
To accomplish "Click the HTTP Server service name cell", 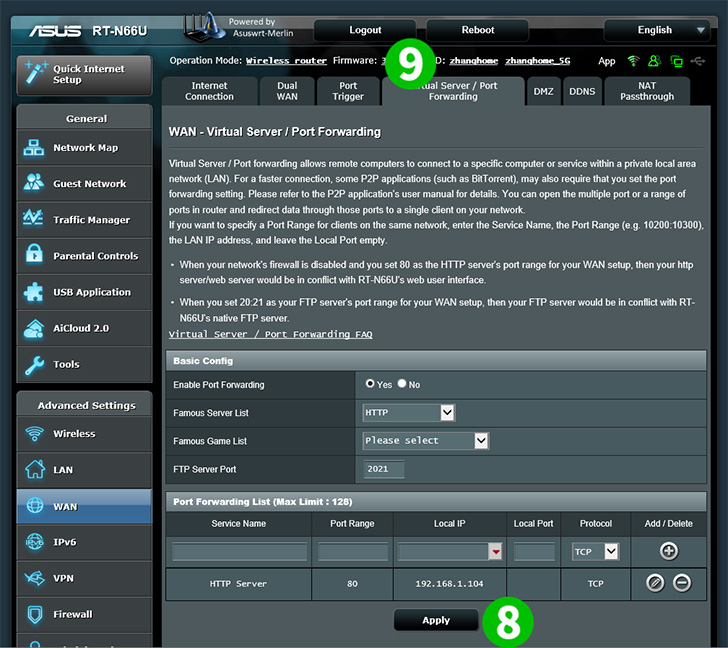I will click(x=238, y=584).
